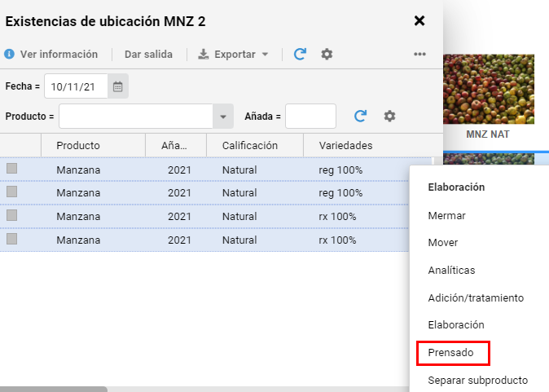Click the horizontal scrollbar at bottom

coord(54,390)
